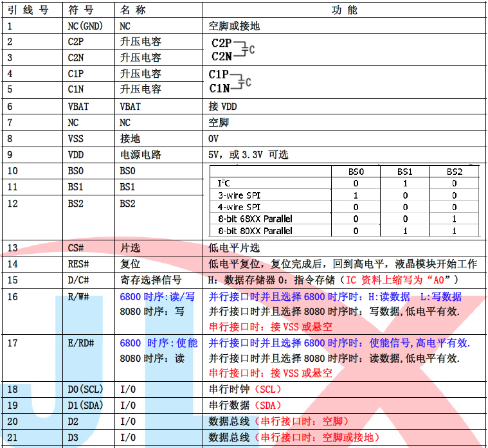Click the "D0(SCL)" symbol cell
Image resolution: width=488 pixels, height=448 pixels.
tap(85, 390)
